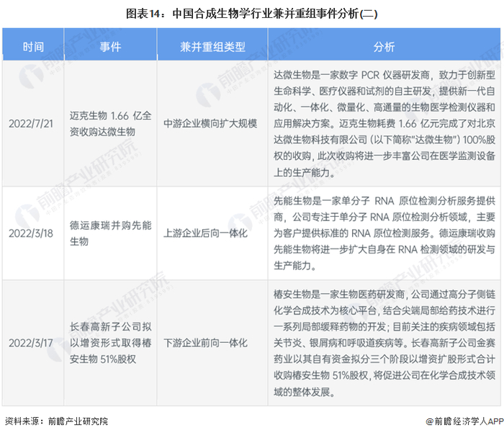Click the chart title '图表14：中国合成生物学行业兼并重组事件分析(二)'
This screenshot has width=504, height=435.
pos(251,14)
